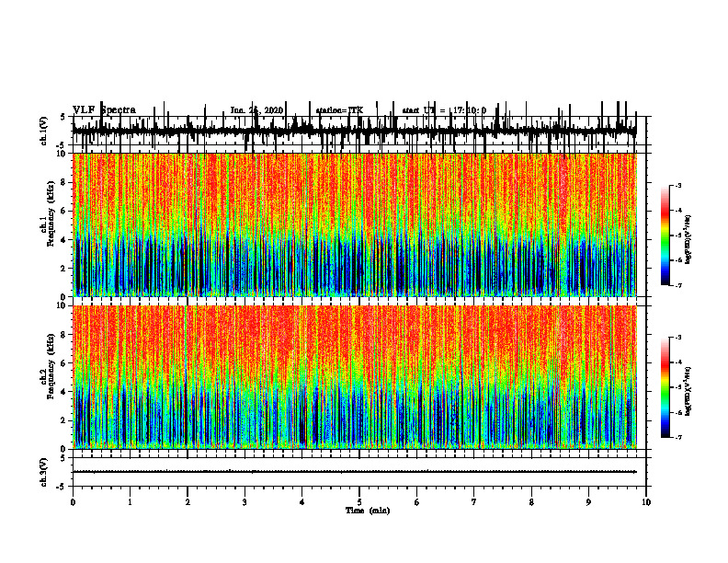Click the ch.1 spectrogram color scale bar

(x=665, y=236)
